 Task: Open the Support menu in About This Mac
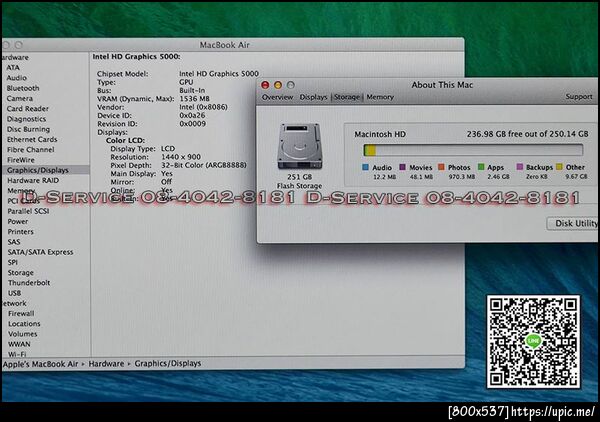(579, 97)
